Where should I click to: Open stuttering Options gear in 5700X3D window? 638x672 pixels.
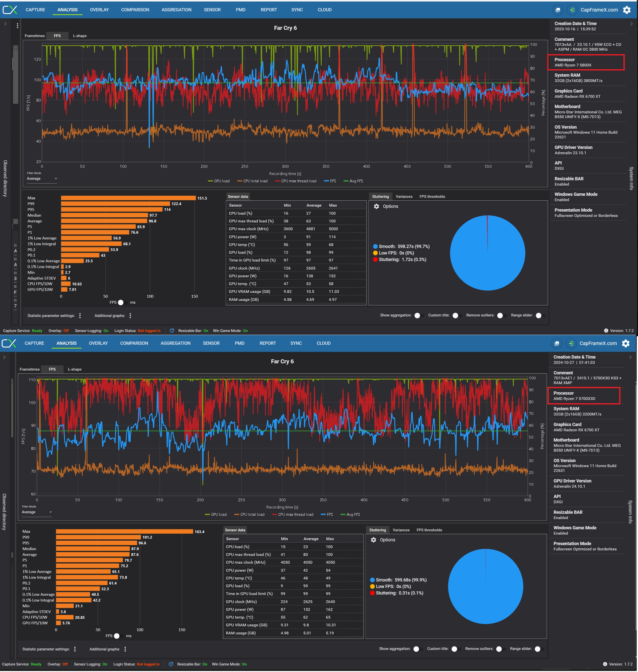click(374, 540)
